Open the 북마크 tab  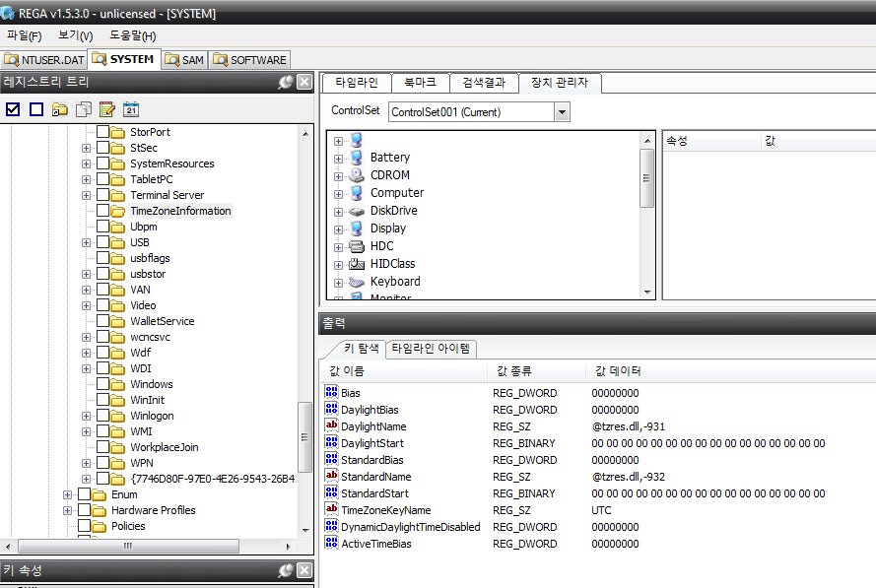tap(420, 83)
